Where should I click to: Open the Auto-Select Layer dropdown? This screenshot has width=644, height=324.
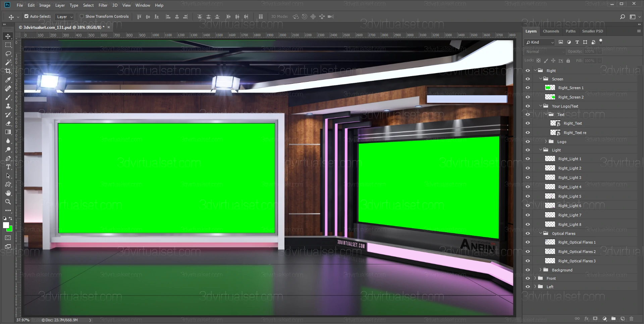[x=64, y=17]
